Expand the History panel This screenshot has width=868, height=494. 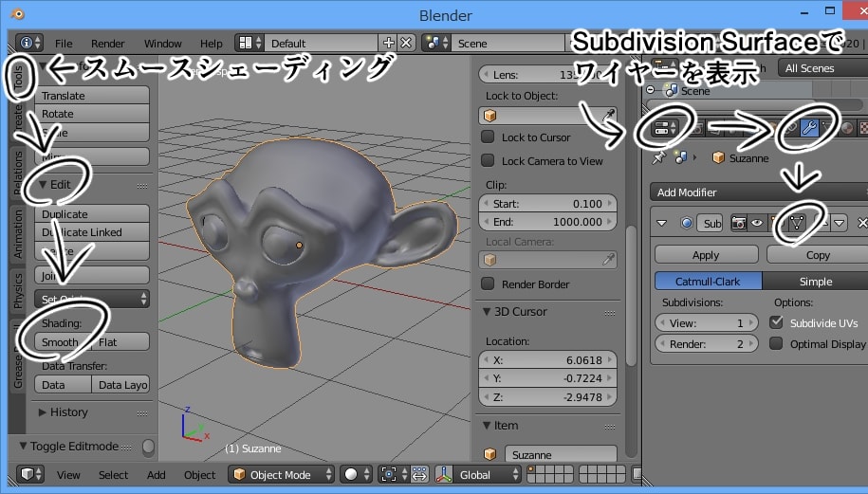click(42, 412)
